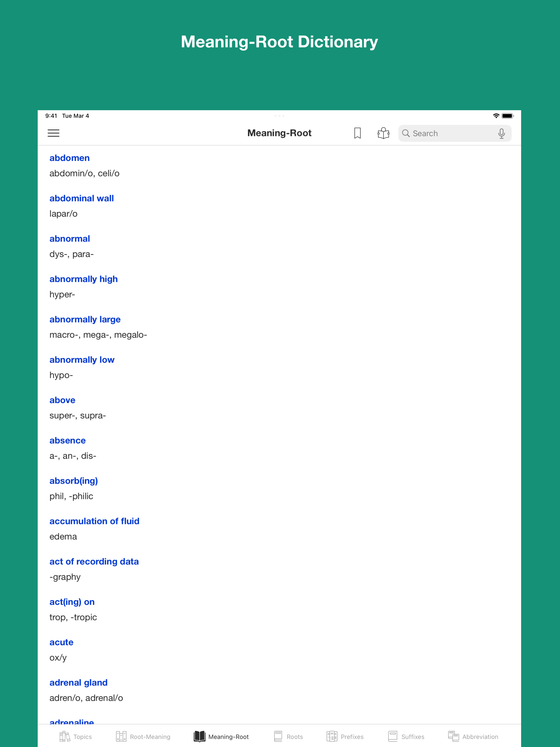Screen dimensions: 560x747
Task: Tap the lapar/o root text
Action: click(x=63, y=214)
